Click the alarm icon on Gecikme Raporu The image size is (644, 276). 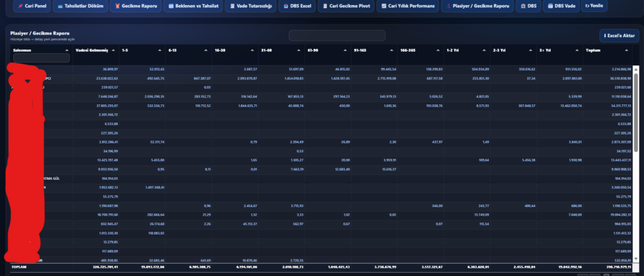(x=118, y=6)
